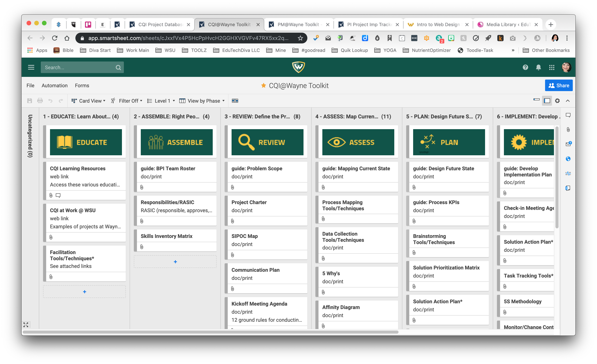Screen dimensions: 597x364
Task: Open Update Requests envelope icon
Action: (x=568, y=144)
